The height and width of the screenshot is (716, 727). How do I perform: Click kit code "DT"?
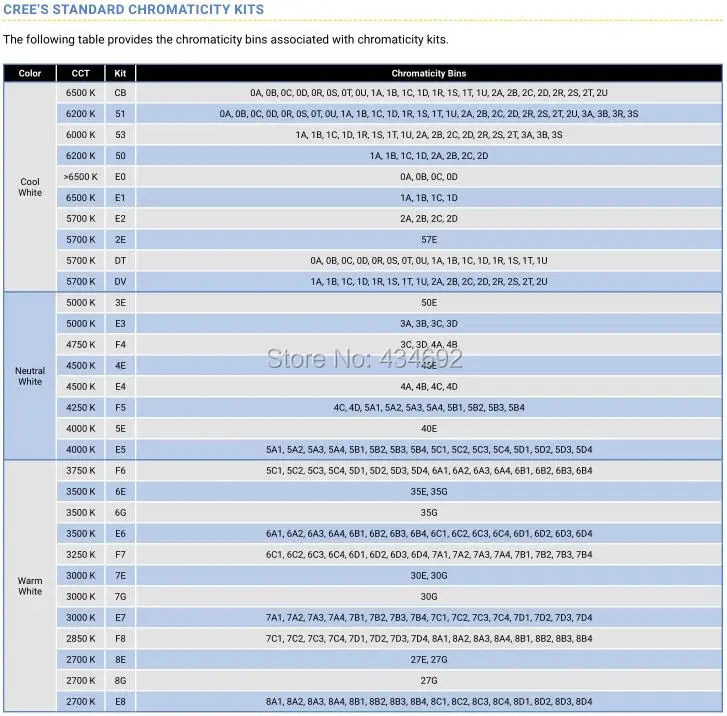pyautogui.click(x=120, y=261)
